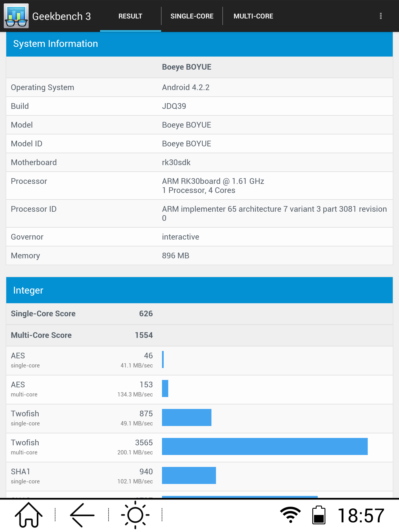Tap the Twofish multi-core score bar

click(x=265, y=446)
